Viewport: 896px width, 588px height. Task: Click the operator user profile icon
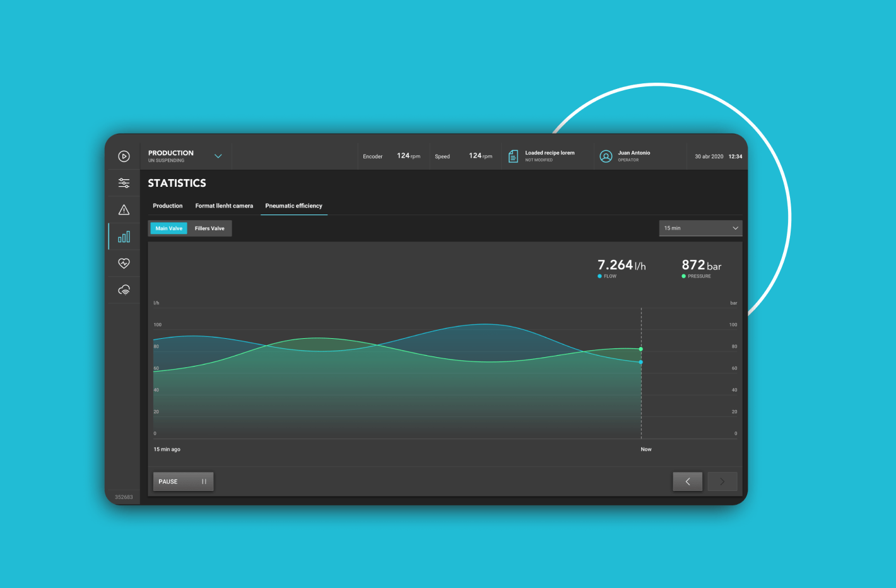point(606,156)
